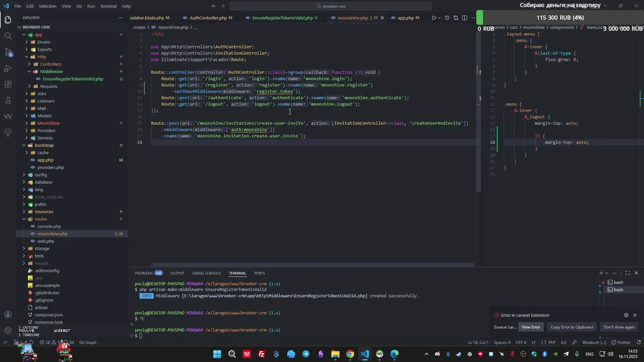Screen dimensions: 644x362
Task: Open the DEBUG CONSOLE panel tab
Action: coord(206,273)
